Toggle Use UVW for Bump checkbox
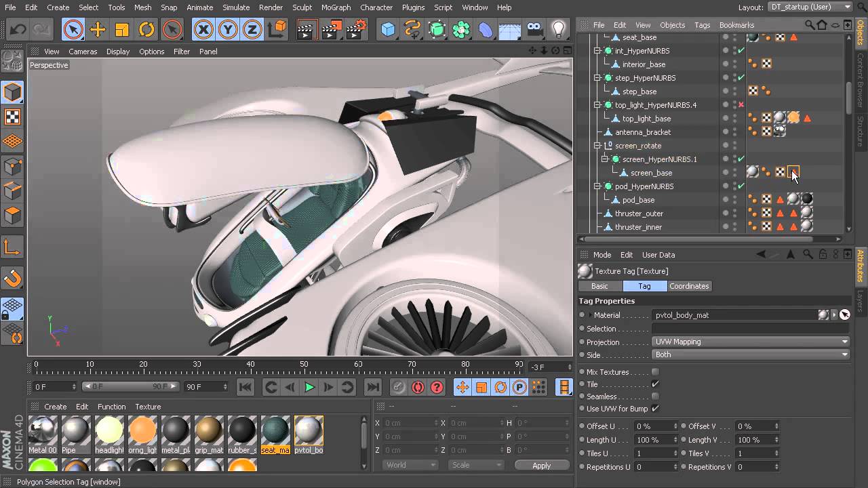Screen dimensions: 868x488 (655, 409)
